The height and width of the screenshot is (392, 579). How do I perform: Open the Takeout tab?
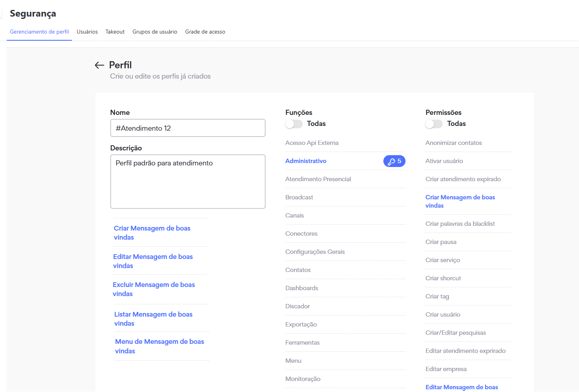click(x=115, y=32)
